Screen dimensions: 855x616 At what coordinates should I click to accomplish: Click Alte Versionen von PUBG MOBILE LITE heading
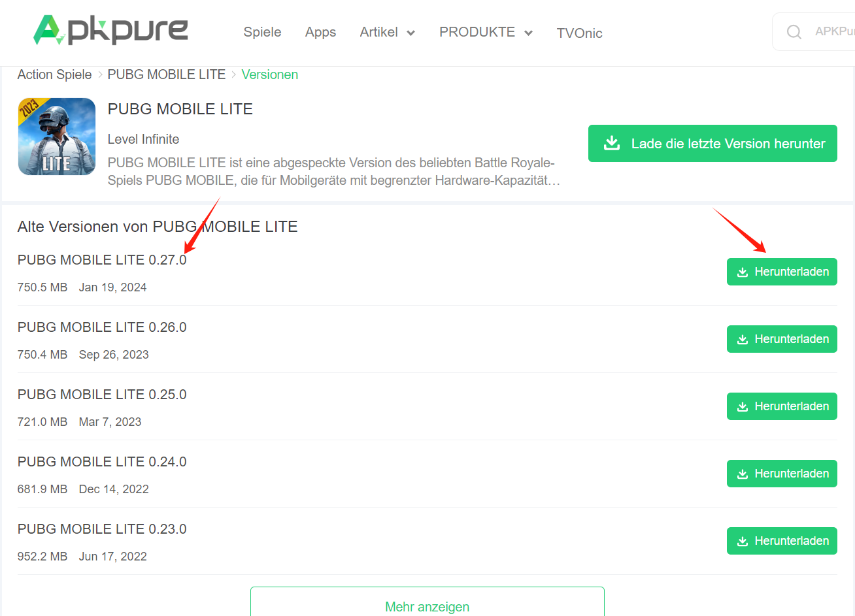pos(158,227)
